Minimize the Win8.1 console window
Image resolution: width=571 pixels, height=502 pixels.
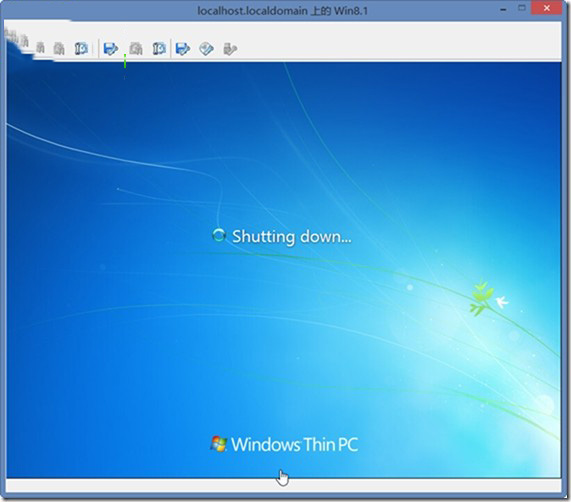pyautogui.click(x=503, y=9)
